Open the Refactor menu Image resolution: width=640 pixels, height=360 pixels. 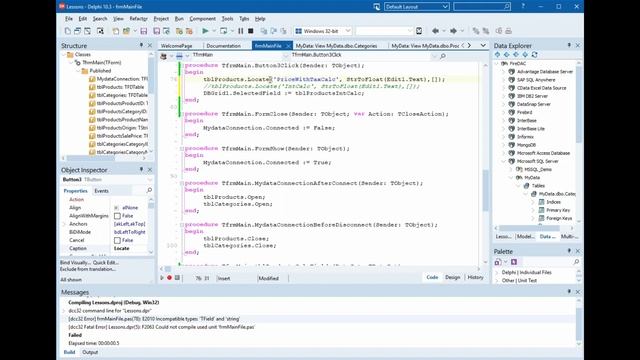[x=138, y=19]
